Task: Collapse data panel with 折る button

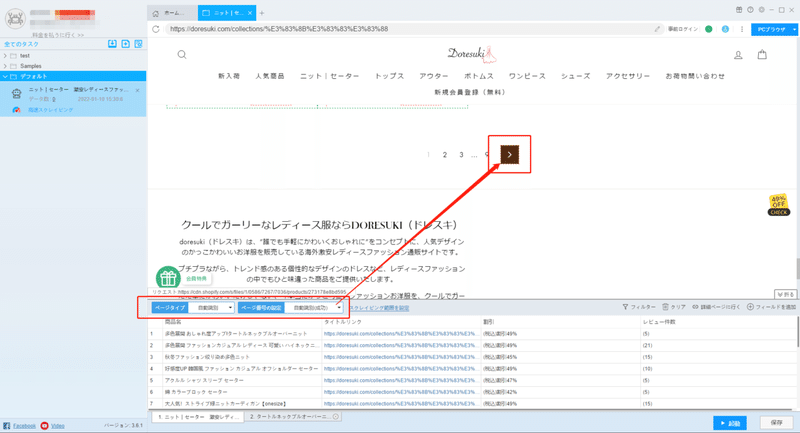Action: 786,294
